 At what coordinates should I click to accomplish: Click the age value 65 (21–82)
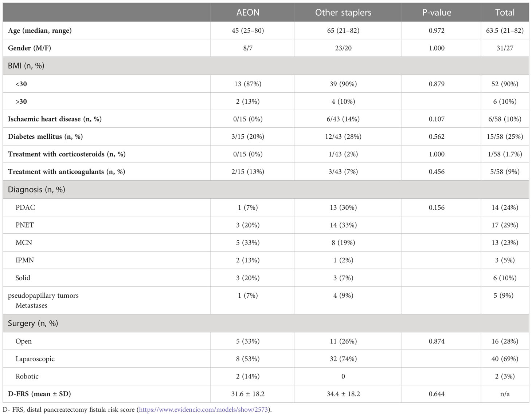click(x=343, y=31)
